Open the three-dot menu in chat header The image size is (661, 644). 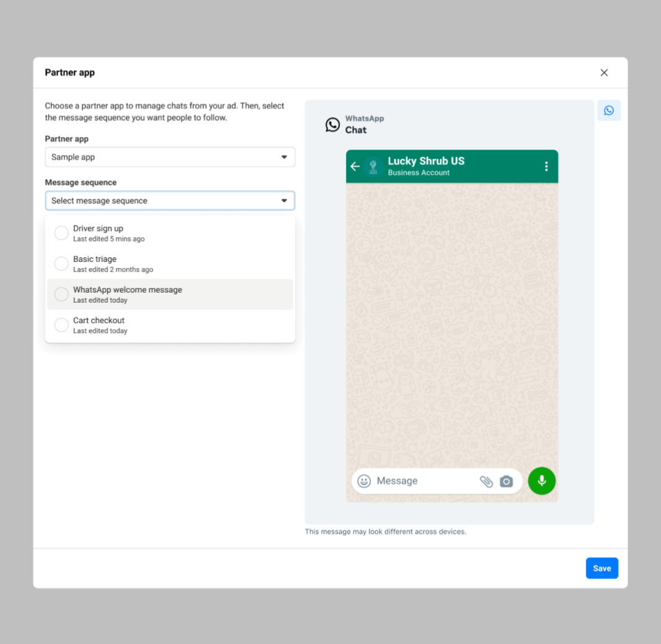click(546, 166)
